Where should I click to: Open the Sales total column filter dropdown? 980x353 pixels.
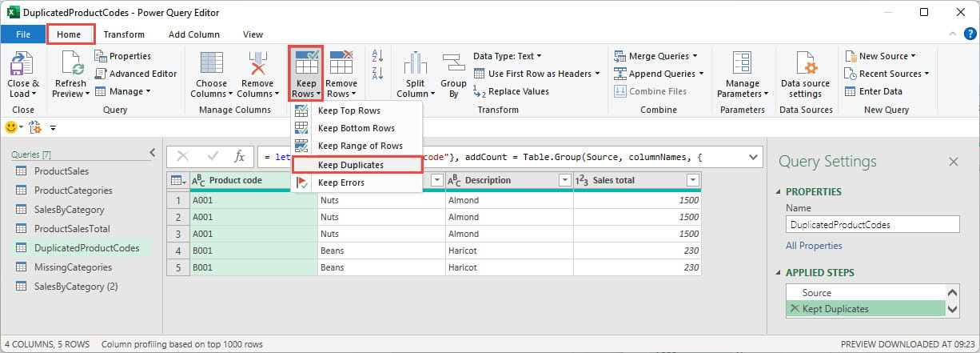(x=692, y=181)
